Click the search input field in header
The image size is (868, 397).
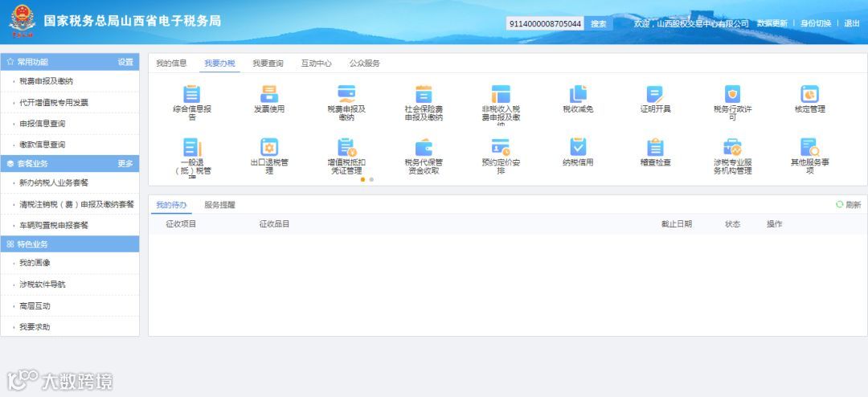point(545,24)
